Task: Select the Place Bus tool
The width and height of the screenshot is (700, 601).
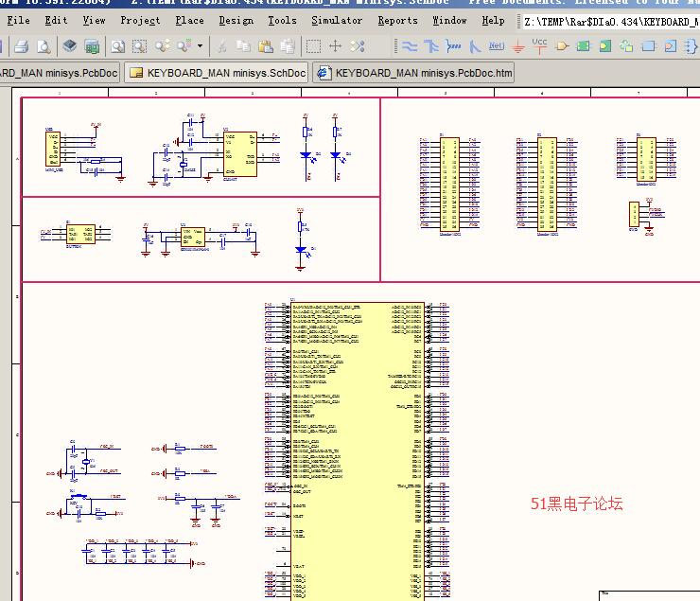Action: [430, 46]
